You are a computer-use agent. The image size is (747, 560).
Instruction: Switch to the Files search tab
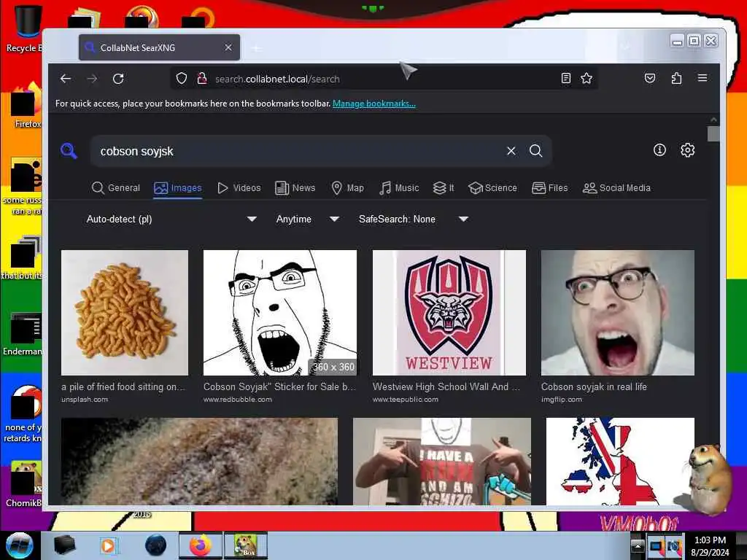550,188
